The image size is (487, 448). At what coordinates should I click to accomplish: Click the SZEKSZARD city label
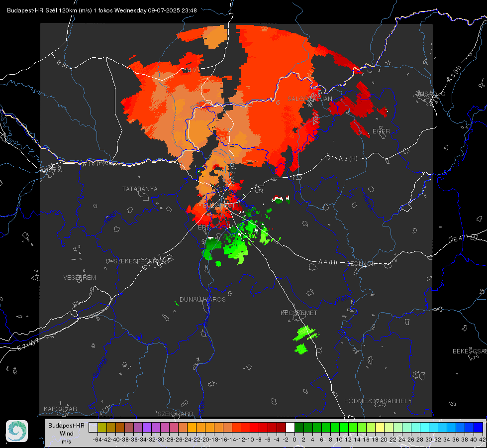(x=176, y=414)
